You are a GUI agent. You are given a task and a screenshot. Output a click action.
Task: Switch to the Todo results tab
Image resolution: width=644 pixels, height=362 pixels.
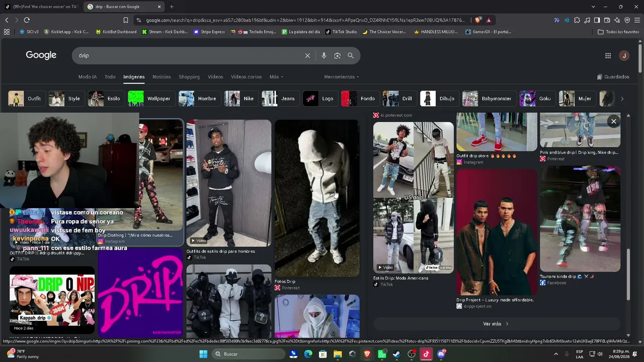(110, 77)
